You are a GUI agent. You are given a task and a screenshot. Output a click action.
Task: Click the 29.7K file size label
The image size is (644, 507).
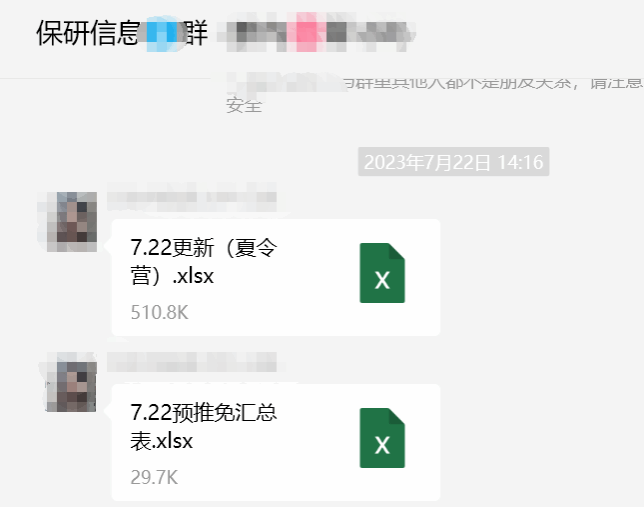click(154, 477)
